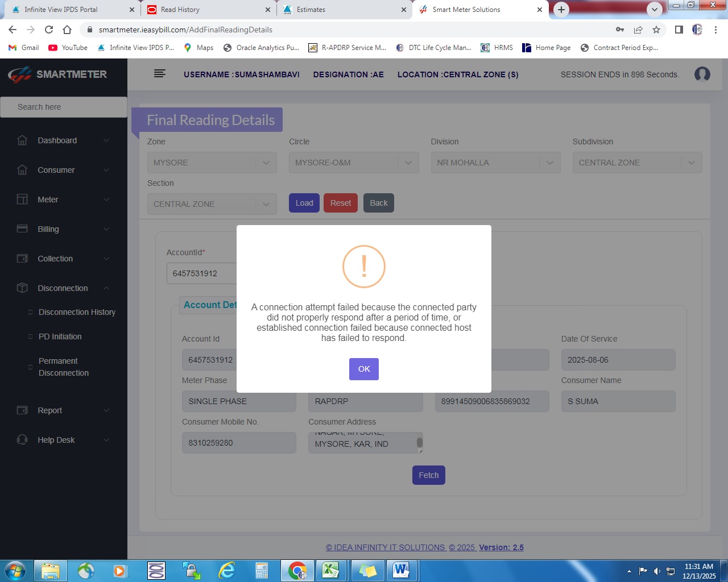Open Word from the taskbar

point(402,571)
